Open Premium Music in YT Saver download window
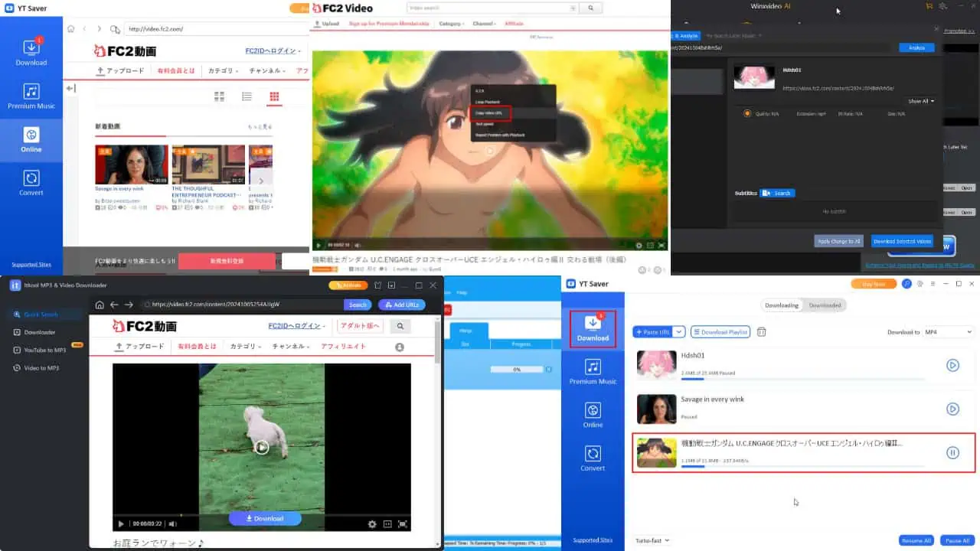The width and height of the screenshot is (980, 551). point(593,371)
